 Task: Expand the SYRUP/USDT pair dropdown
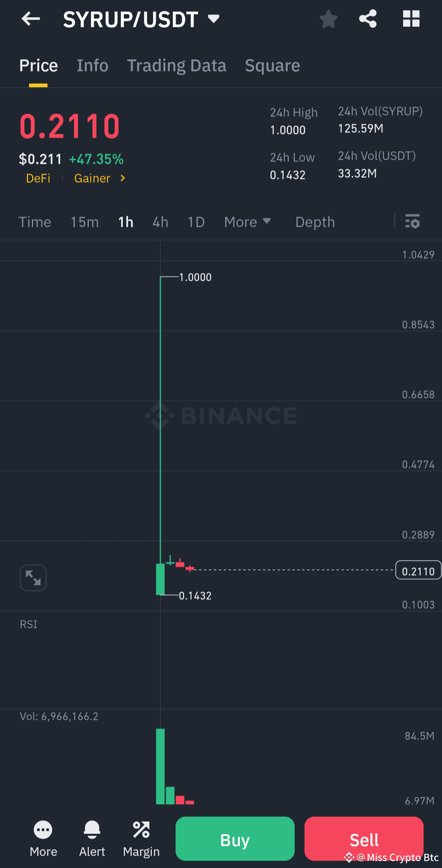pos(214,19)
